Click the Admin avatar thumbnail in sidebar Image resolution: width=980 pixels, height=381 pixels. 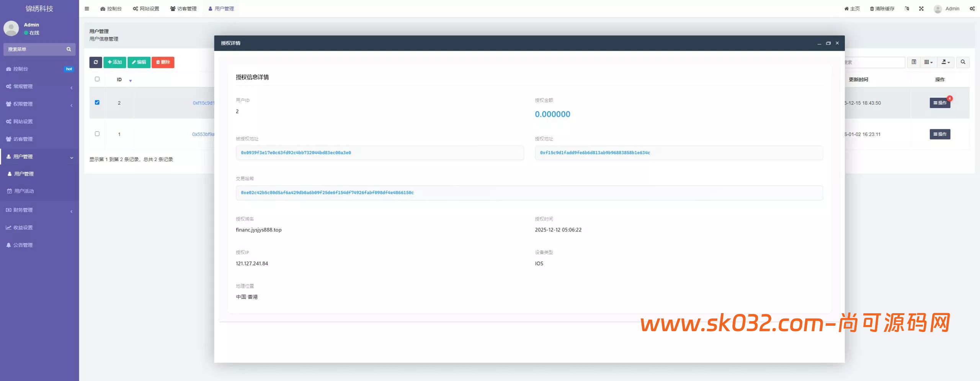pos(11,28)
